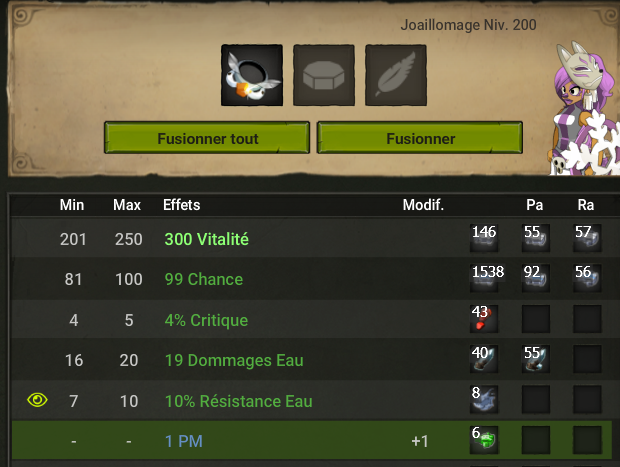Select the 300 Vitalité effect row

click(312, 239)
